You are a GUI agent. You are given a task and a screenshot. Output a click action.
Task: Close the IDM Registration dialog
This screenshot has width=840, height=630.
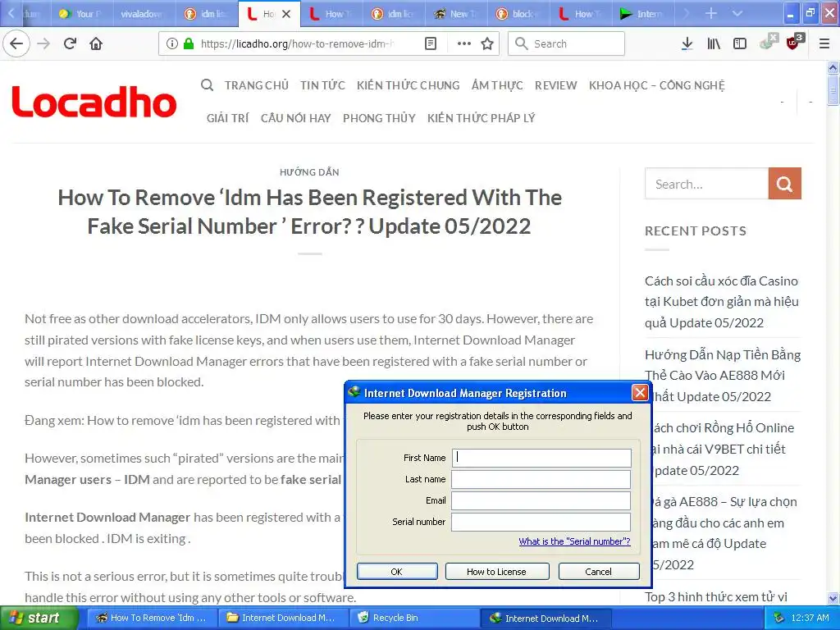(x=640, y=393)
